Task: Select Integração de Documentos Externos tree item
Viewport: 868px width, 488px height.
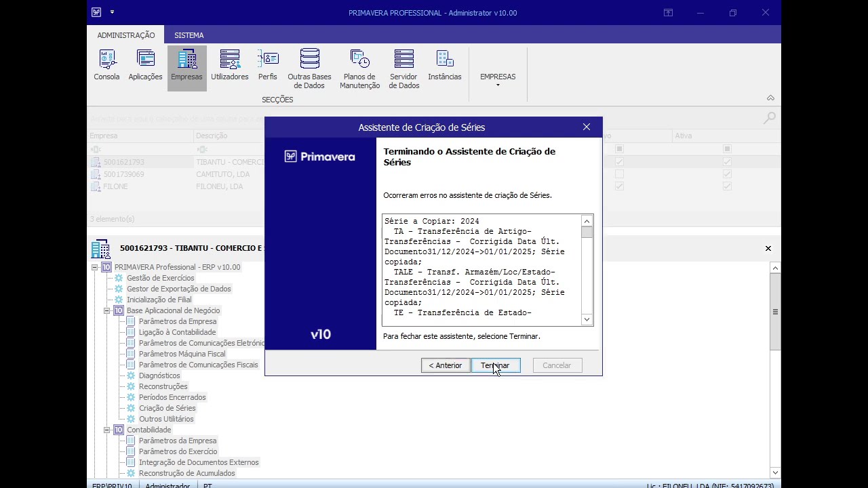Action: pyautogui.click(x=199, y=462)
